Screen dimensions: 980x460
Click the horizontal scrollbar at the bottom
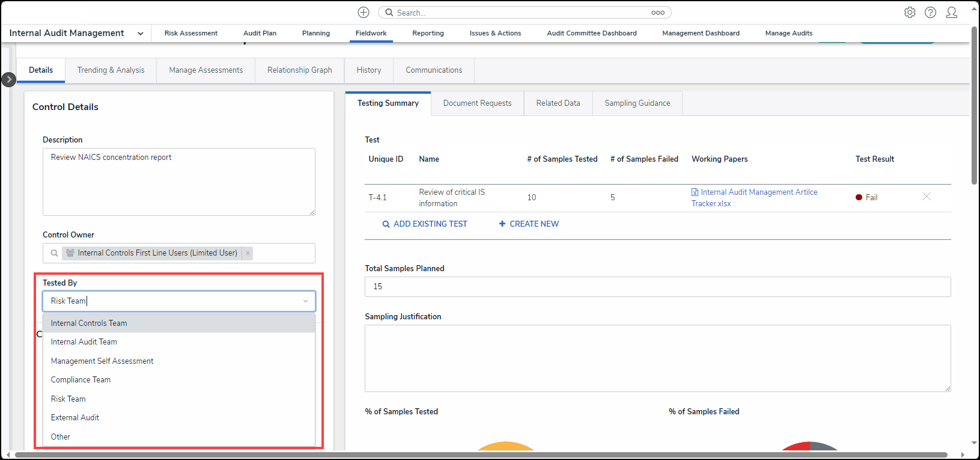coord(481,455)
